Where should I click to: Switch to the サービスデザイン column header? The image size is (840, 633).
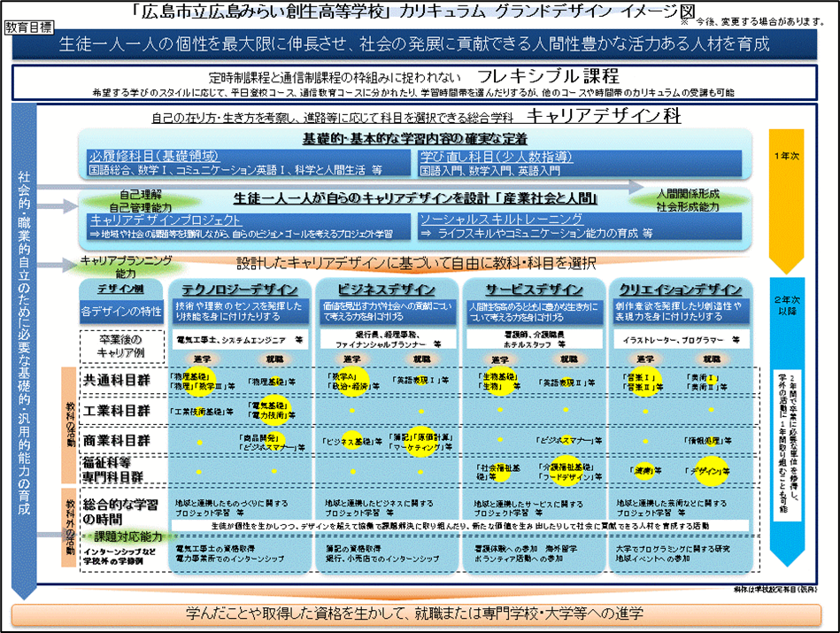[534, 290]
